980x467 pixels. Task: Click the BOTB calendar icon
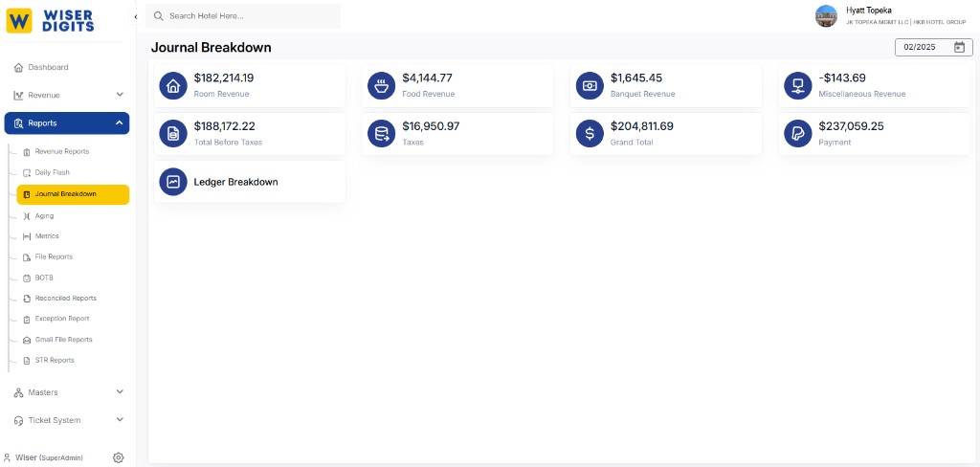pos(27,278)
